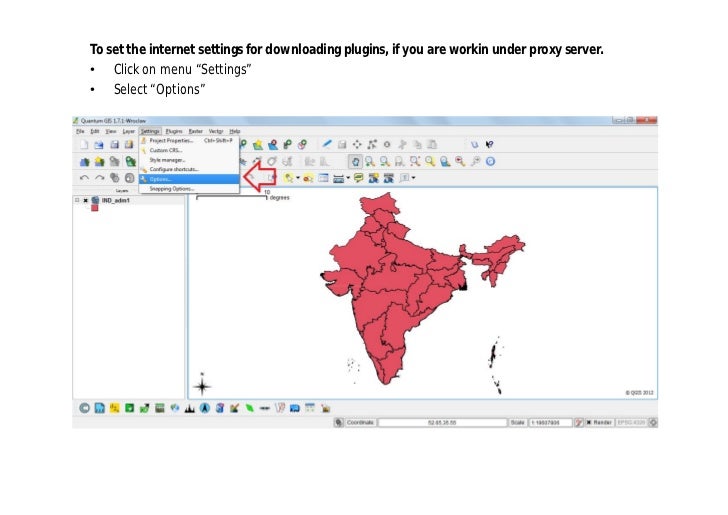
Task: Open the View menu
Action: coord(110,131)
